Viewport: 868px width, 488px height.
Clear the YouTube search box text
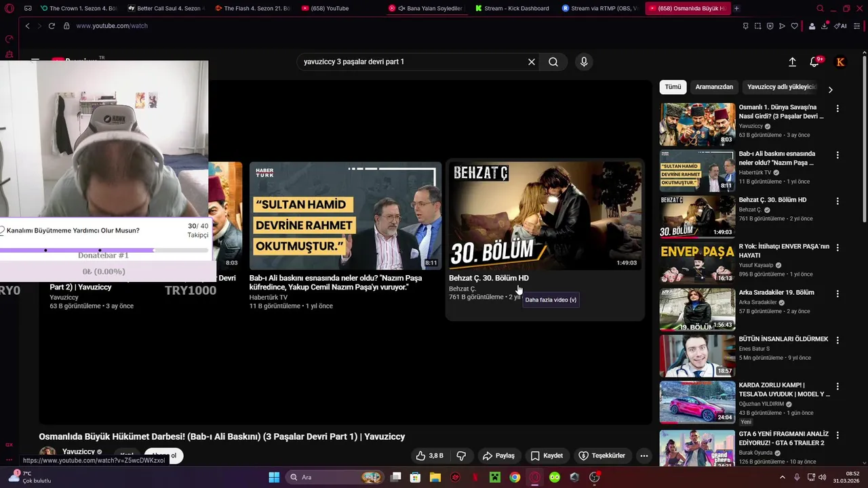[x=532, y=62]
